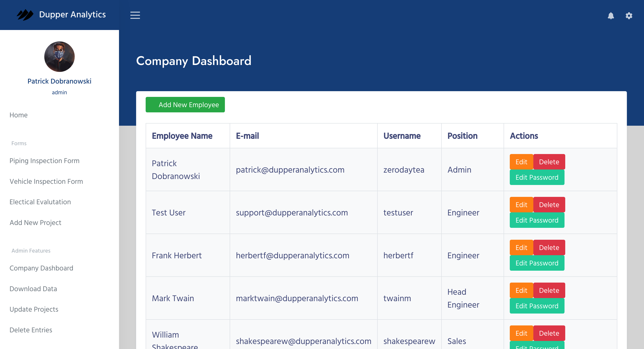Click the notification bell icon

(x=611, y=15)
